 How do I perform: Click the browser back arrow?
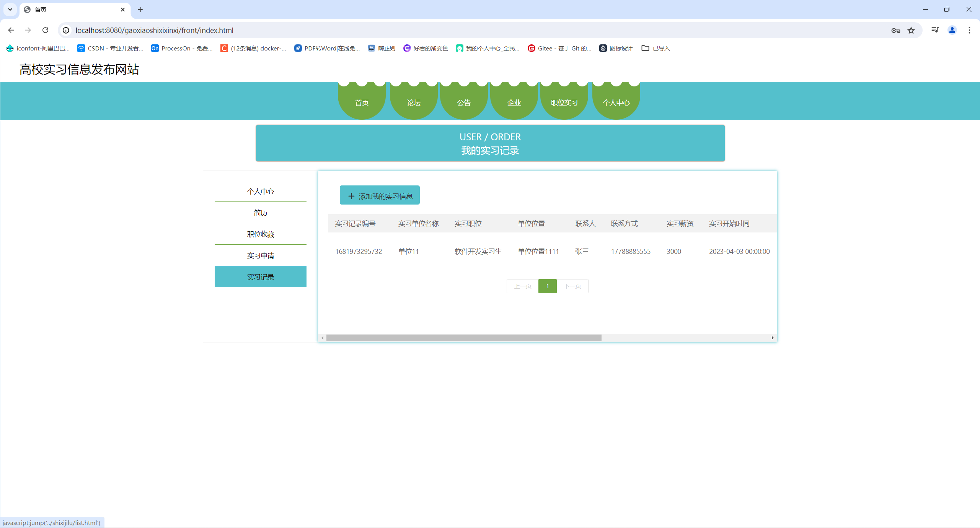pos(11,30)
